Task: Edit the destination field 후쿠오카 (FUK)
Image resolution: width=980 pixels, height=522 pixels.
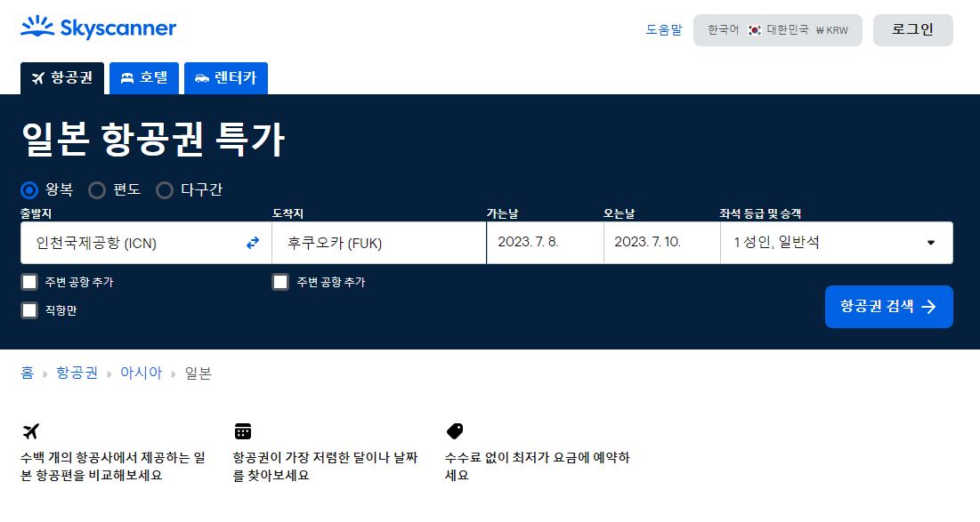Action: 379,243
